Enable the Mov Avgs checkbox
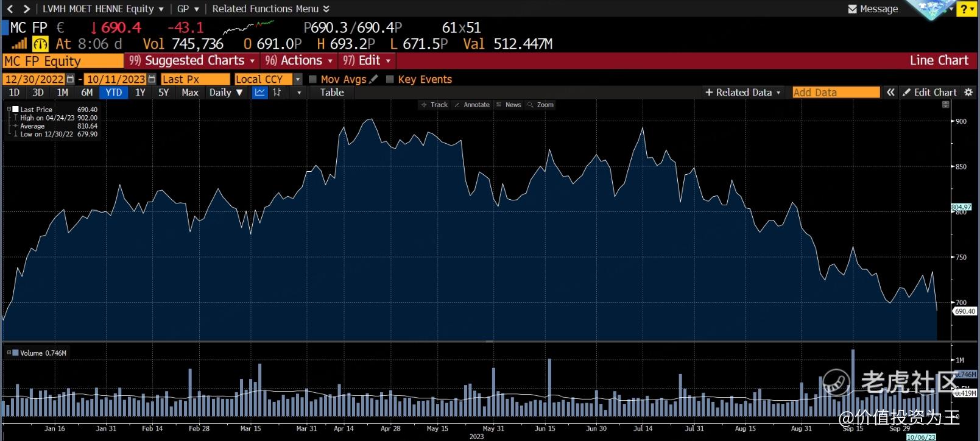Image resolution: width=980 pixels, height=441 pixels. [x=312, y=79]
